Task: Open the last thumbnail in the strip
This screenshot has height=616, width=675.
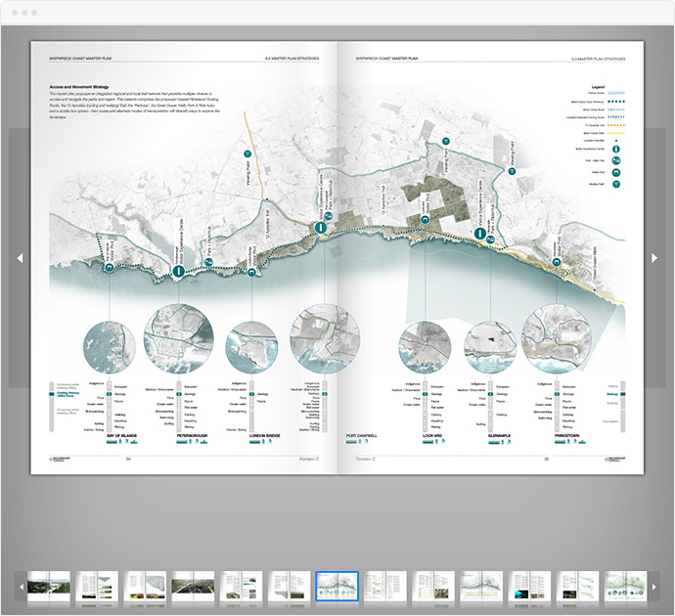Action: click(625, 586)
